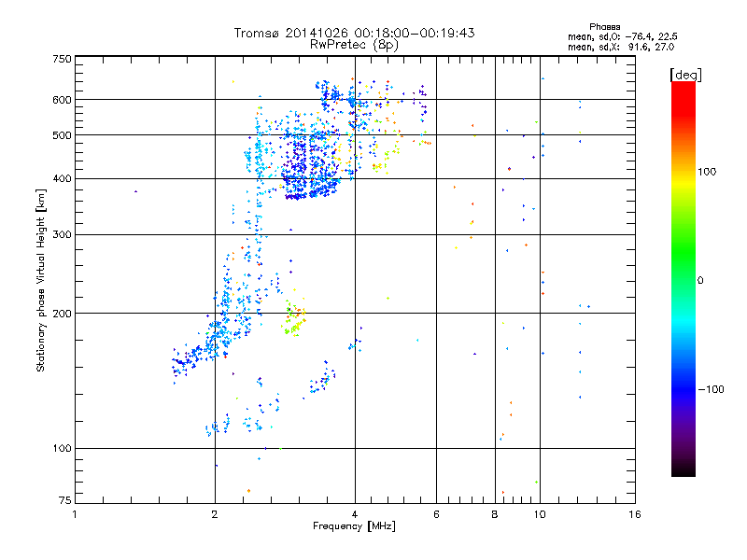Click the y-axis tick label '100'
747x560 pixels.
(x=62, y=449)
